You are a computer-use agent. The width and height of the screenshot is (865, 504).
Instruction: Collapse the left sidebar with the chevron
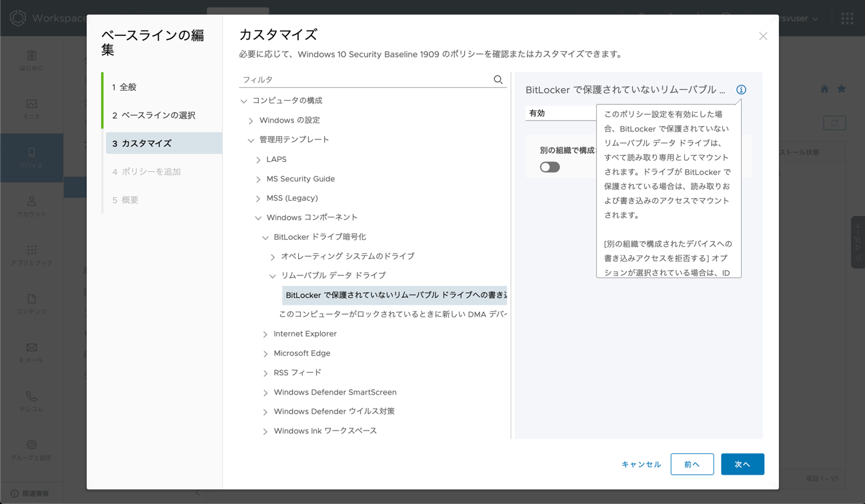click(x=197, y=493)
